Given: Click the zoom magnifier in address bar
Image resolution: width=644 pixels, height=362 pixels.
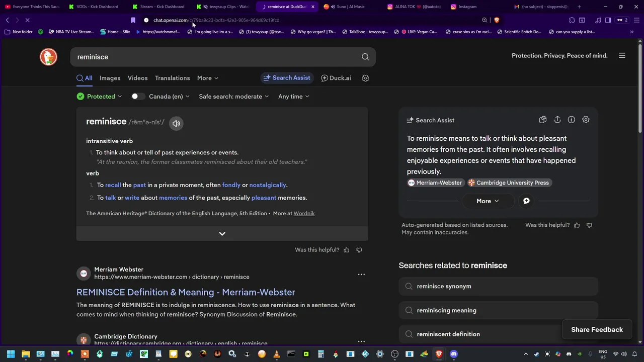Looking at the screenshot, I should [485, 20].
